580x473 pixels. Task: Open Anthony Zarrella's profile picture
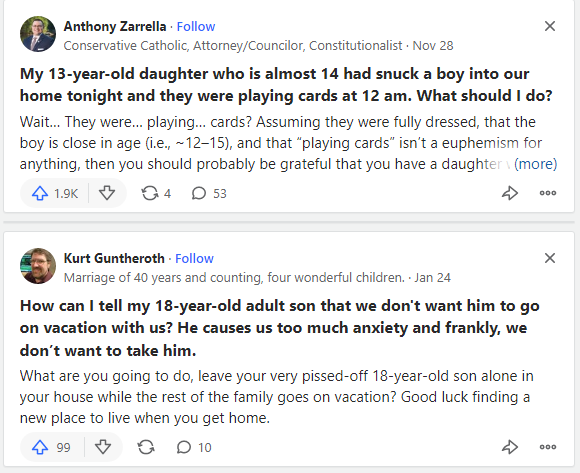[38, 34]
